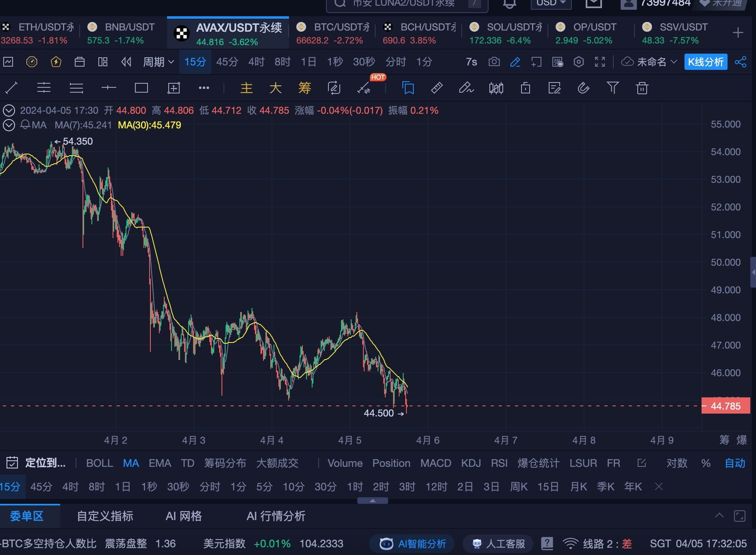Collapse the OHLC info row via its chevron
756x555 pixels.
[9, 110]
